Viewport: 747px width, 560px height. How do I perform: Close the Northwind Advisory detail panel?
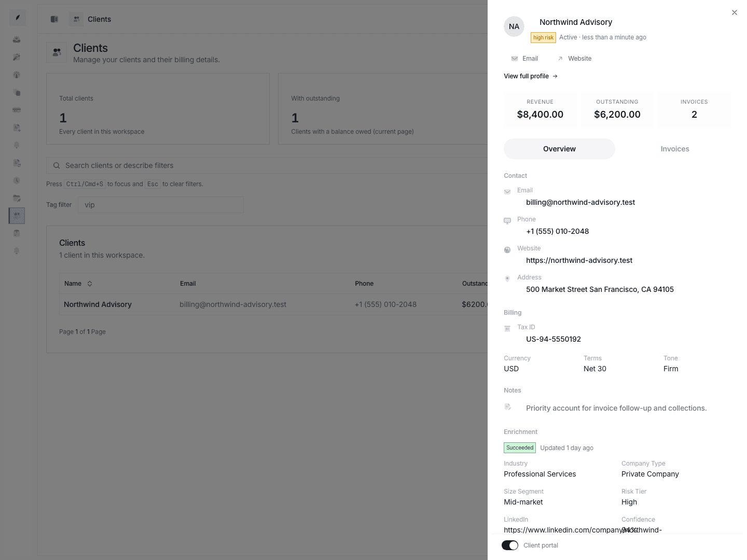(735, 12)
